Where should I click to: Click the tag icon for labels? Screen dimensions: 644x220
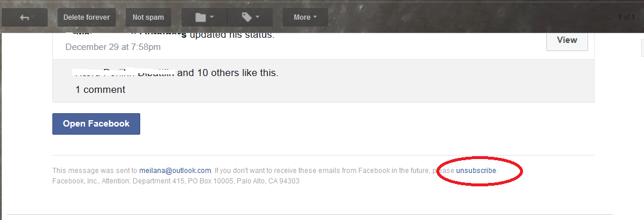[x=247, y=17]
